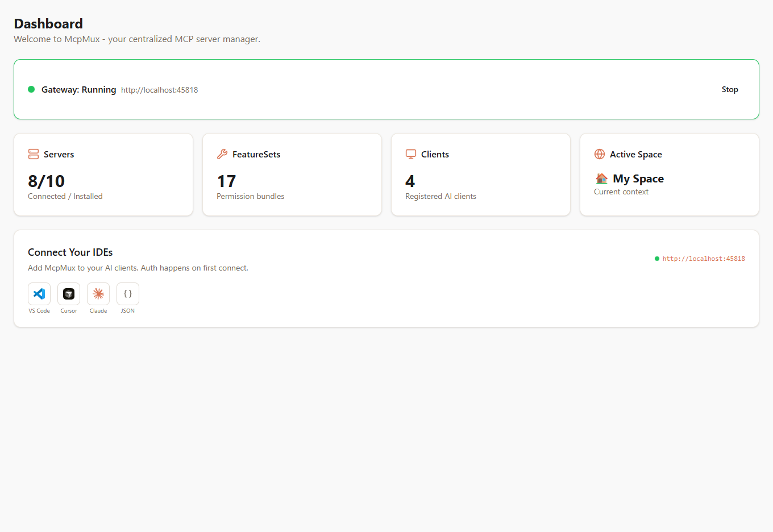Click the 8/10 connected servers count
The height and width of the screenshot is (532, 773).
[47, 181]
